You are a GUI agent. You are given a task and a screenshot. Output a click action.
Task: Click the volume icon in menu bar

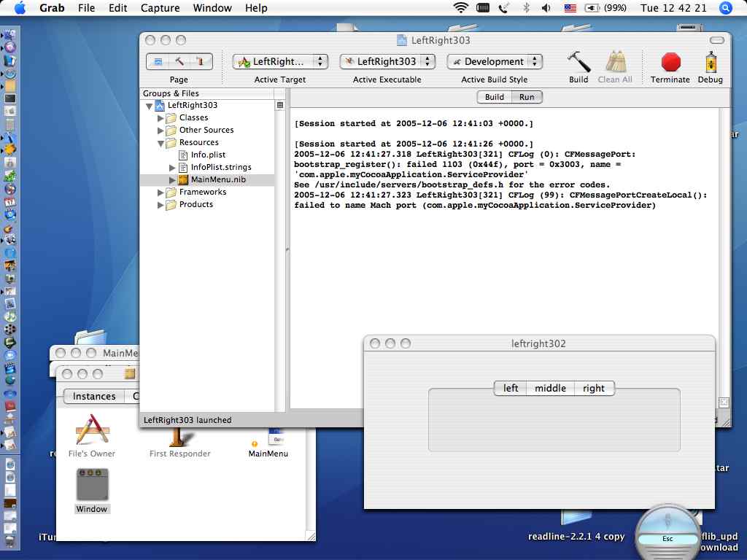pos(546,7)
